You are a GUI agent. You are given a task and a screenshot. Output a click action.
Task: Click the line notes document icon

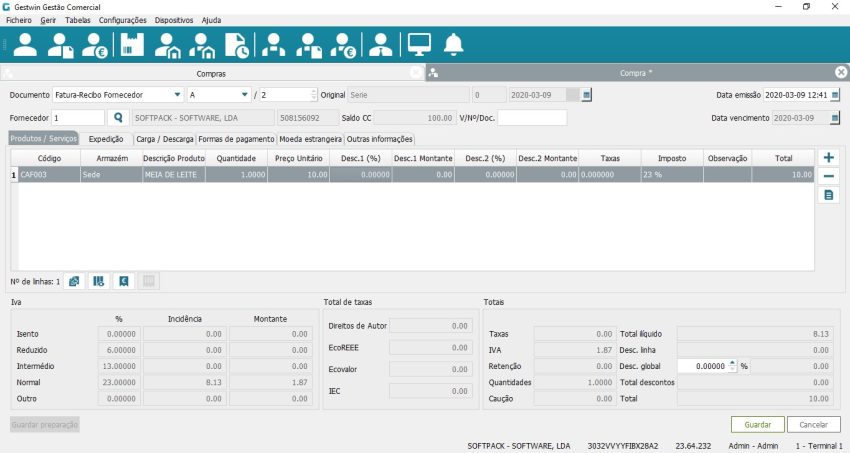point(828,195)
